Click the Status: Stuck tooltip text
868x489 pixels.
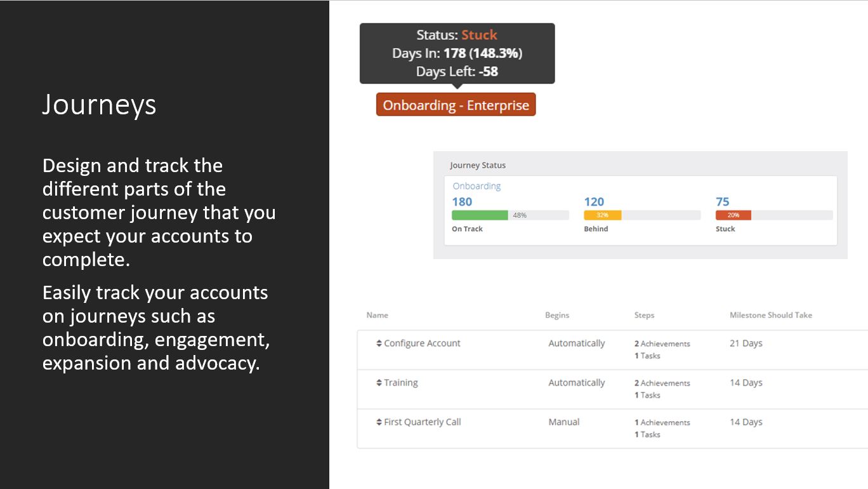(457, 35)
